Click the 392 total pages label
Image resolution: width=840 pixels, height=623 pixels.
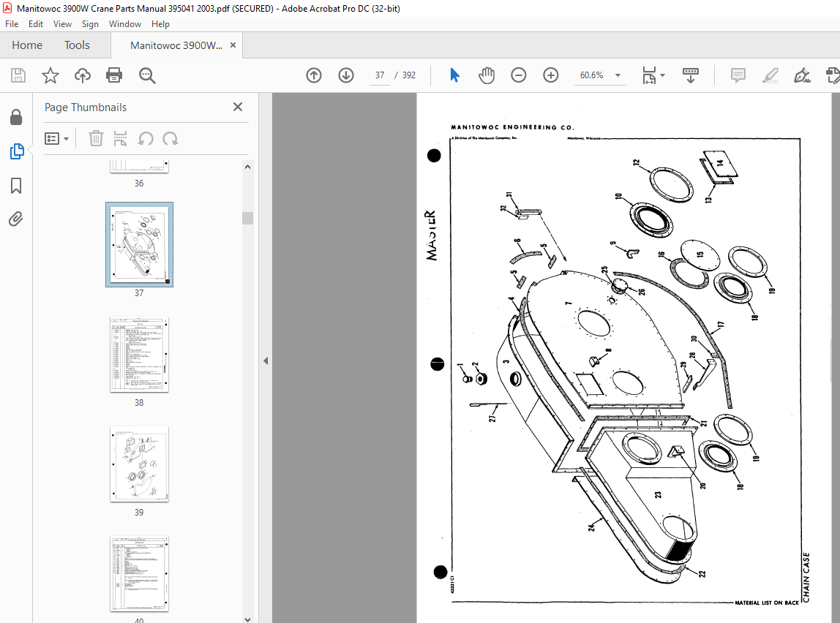pos(409,75)
